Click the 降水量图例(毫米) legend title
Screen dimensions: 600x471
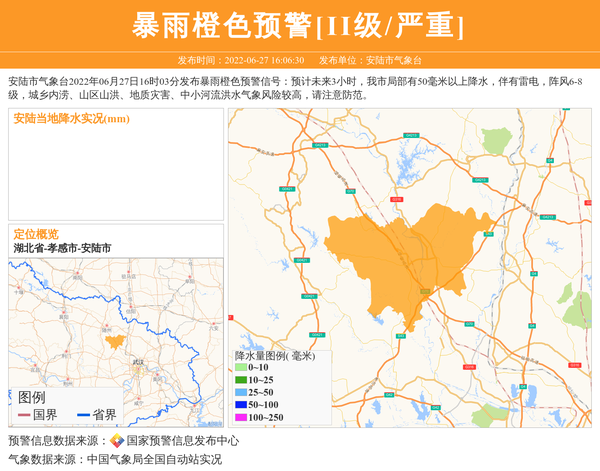pos(275,355)
